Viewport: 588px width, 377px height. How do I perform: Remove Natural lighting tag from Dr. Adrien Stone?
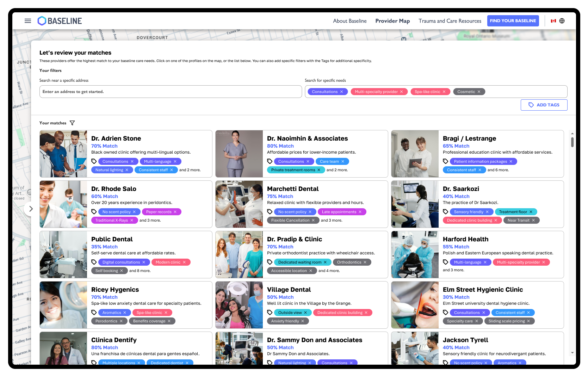(127, 170)
